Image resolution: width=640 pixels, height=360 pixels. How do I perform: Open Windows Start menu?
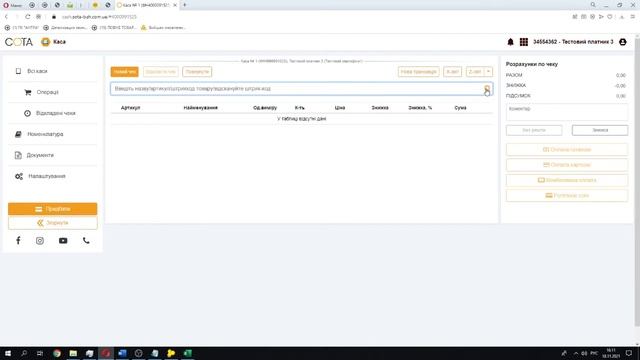[8, 353]
